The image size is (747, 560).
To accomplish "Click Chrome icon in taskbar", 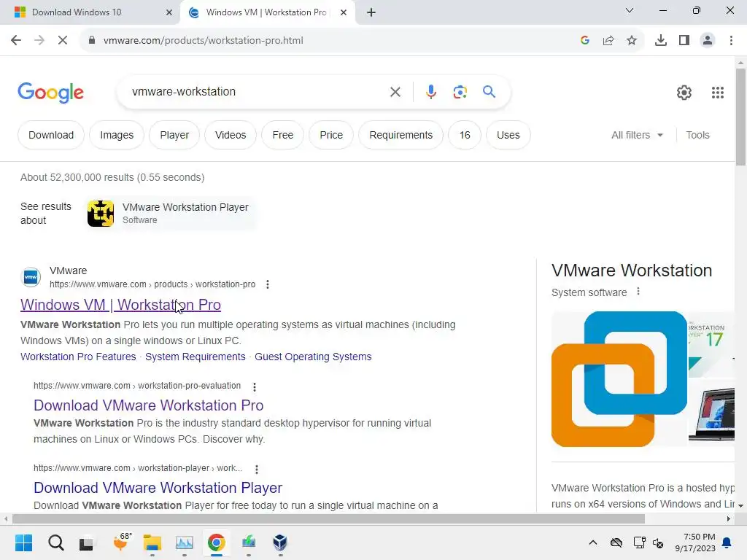I will click(216, 542).
